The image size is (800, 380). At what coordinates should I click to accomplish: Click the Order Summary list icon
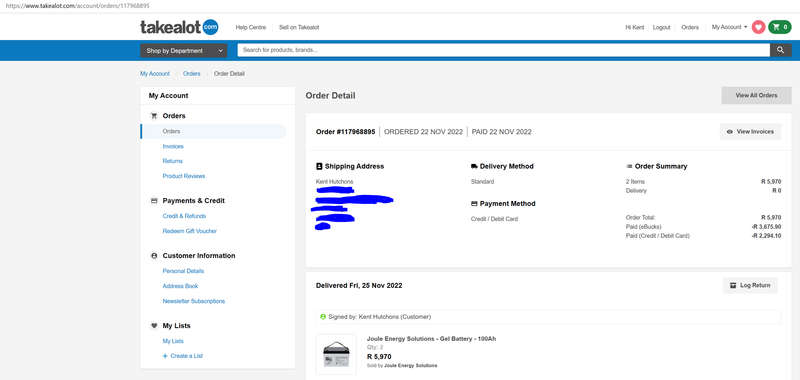pos(629,166)
